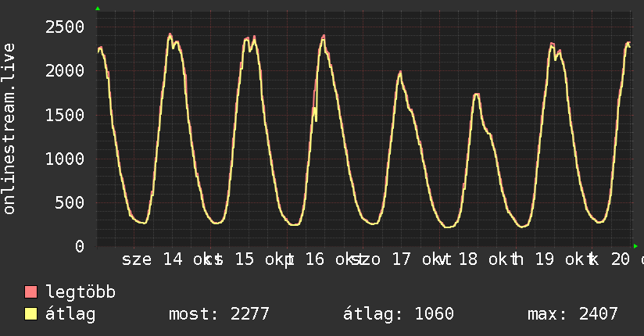The height and width of the screenshot is (336, 644).
Task: Click the 1500 y-axis label
Action: tap(65, 115)
